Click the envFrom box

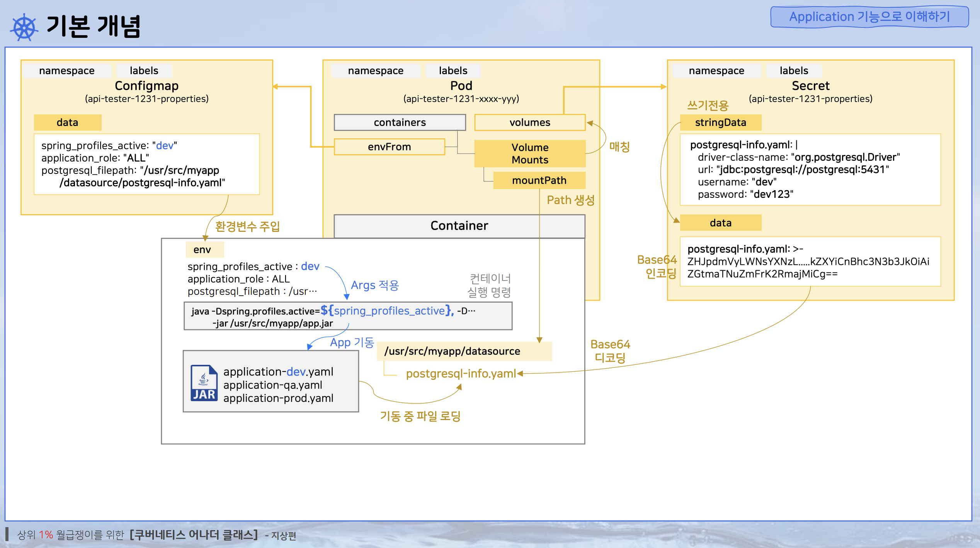tap(389, 147)
